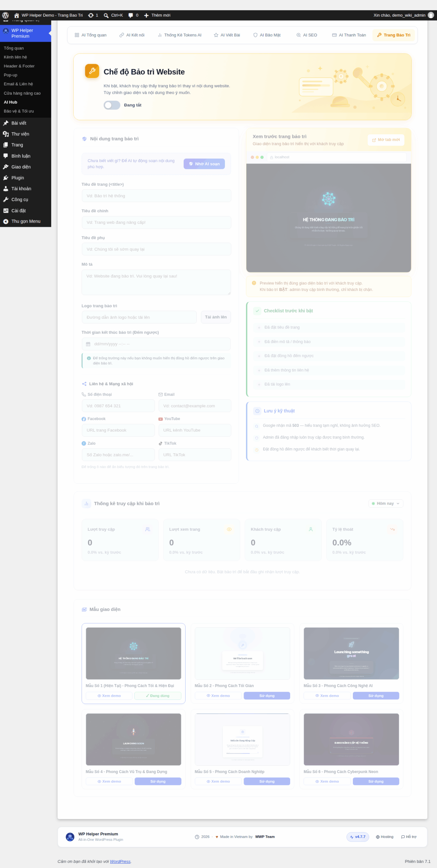The width and height of the screenshot is (437, 868).
Task: Toggle checklist item Đã tải logo lên
Action: pos(329,384)
